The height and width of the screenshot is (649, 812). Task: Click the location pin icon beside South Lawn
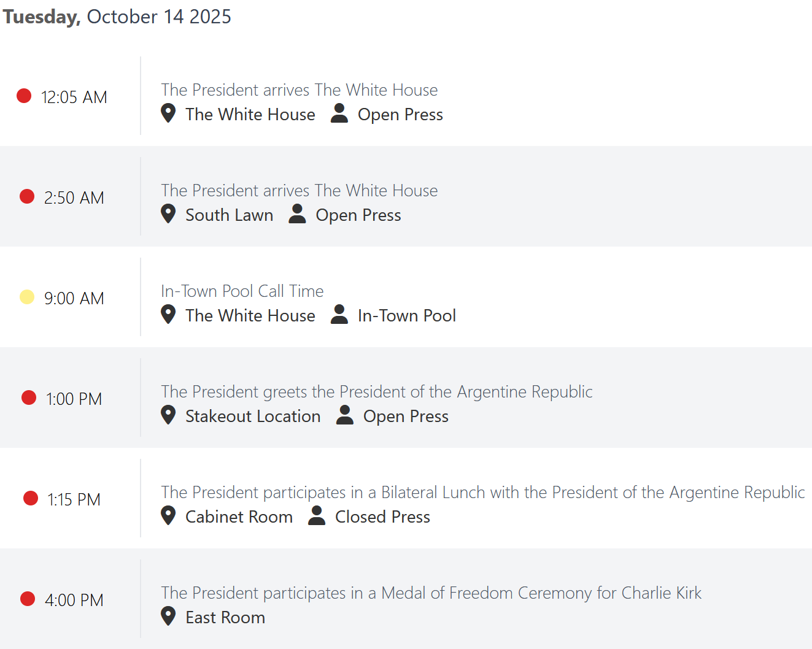point(168,214)
